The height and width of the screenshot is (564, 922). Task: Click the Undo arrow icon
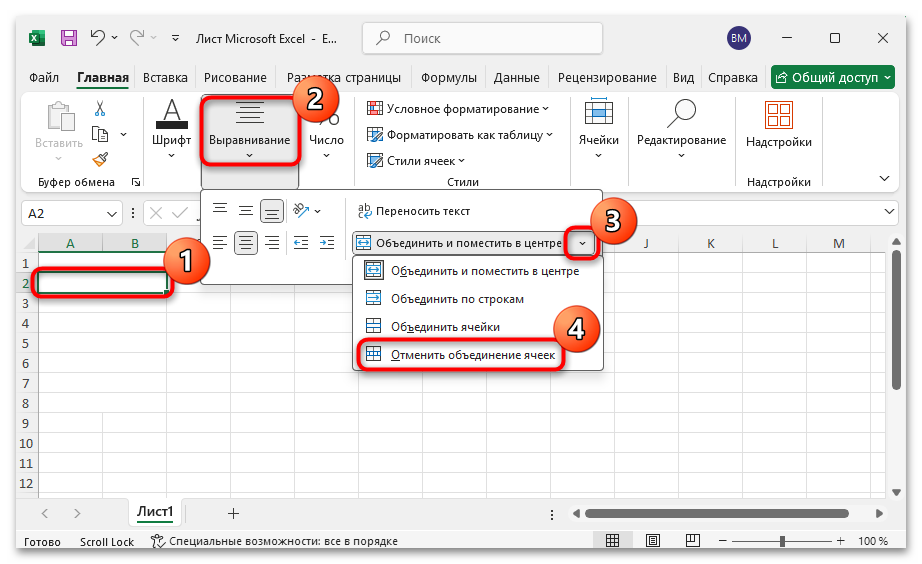pyautogui.click(x=98, y=38)
